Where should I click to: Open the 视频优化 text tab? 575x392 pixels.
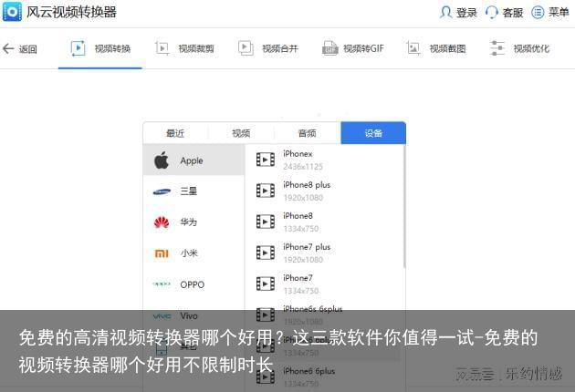tap(531, 48)
